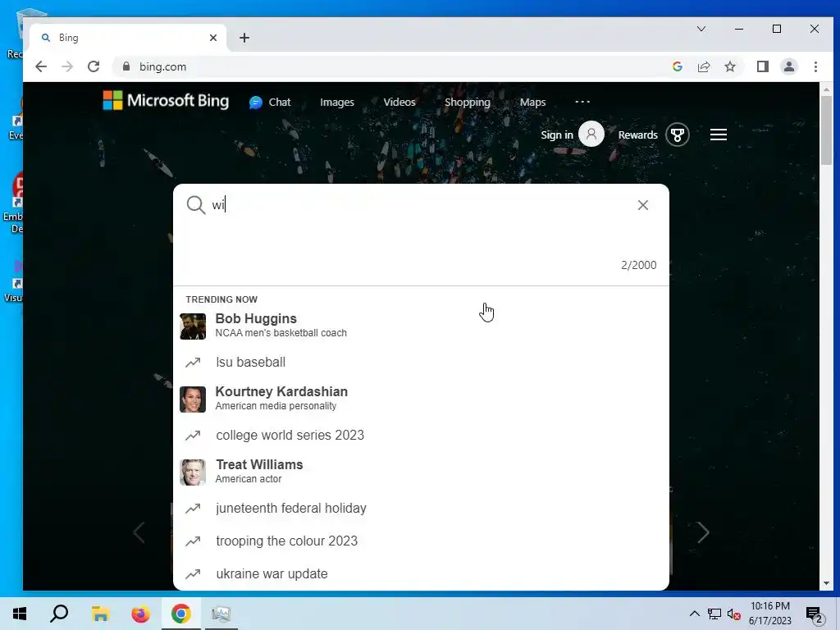Screen dimensions: 840x630
Task: Open the Chrome three-dot menu
Action: click(x=815, y=66)
